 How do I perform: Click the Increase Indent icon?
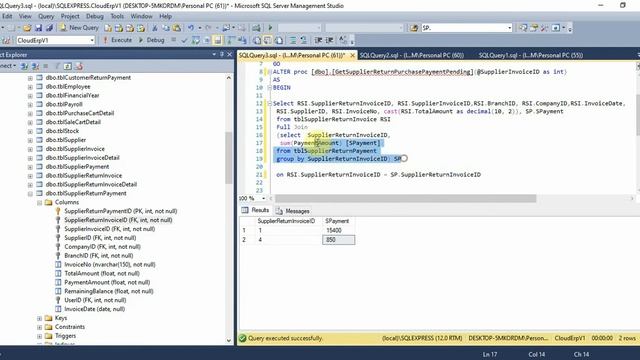[x=329, y=40]
